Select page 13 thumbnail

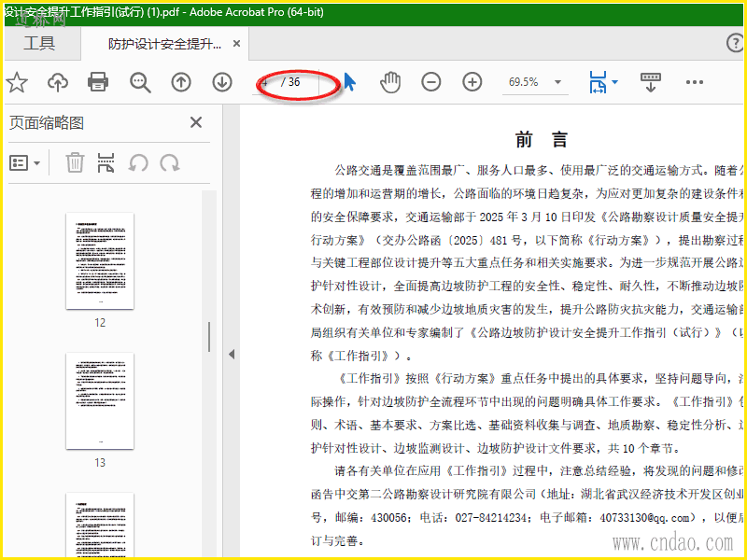tap(100, 401)
